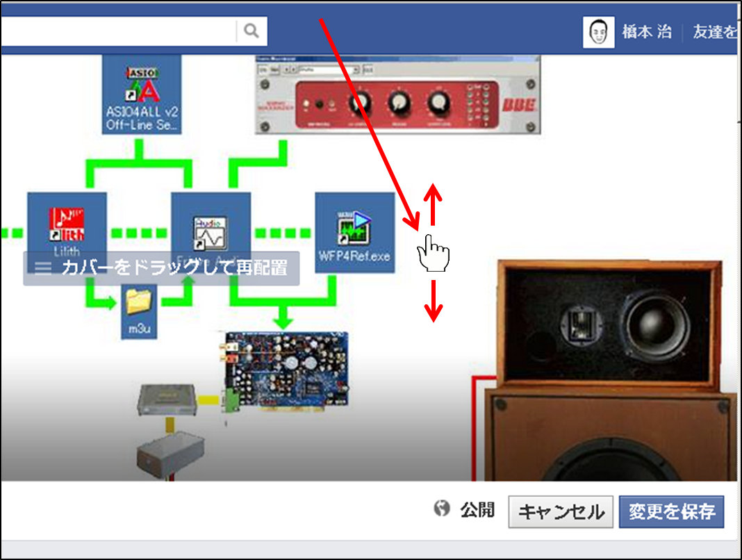Focus the Facebook search input field
Image resolution: width=742 pixels, height=560 pixels.
(118, 31)
